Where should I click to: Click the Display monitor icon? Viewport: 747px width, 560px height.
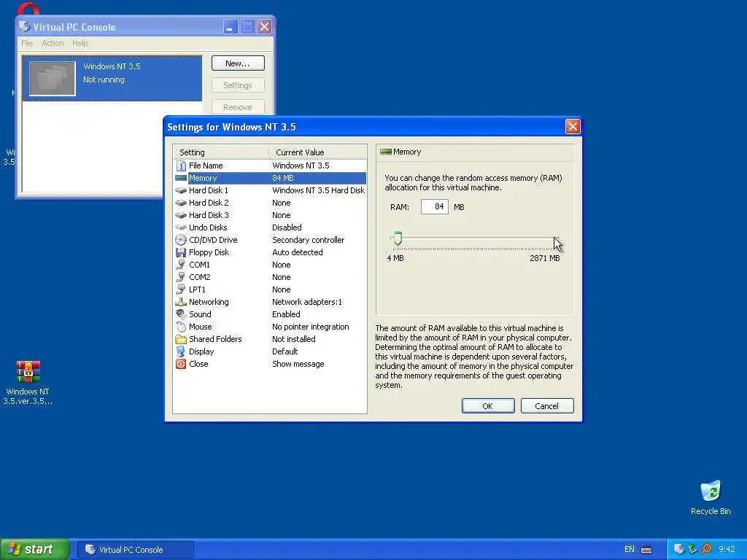[181, 351]
